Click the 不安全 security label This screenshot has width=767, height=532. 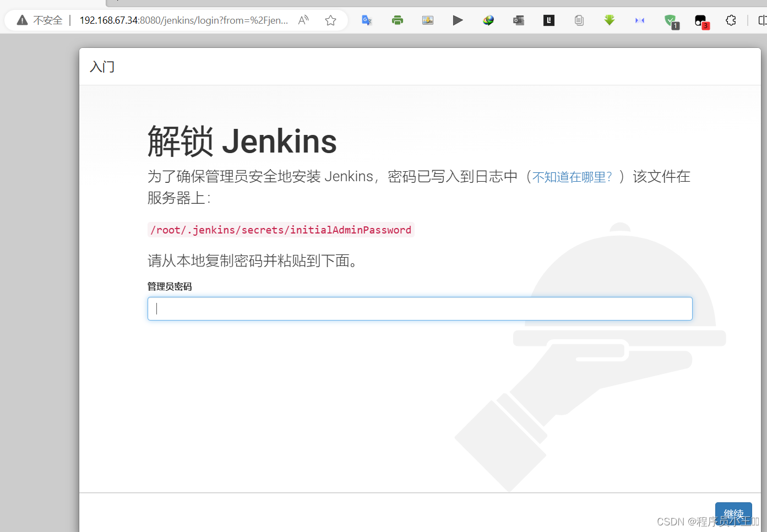click(48, 20)
